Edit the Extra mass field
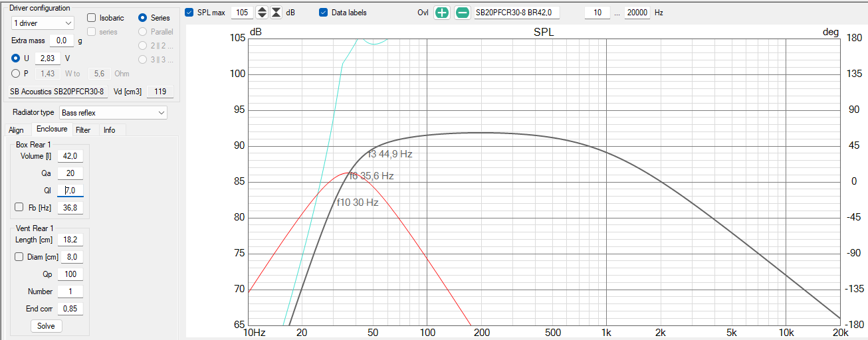The width and height of the screenshot is (868, 340). (62, 41)
